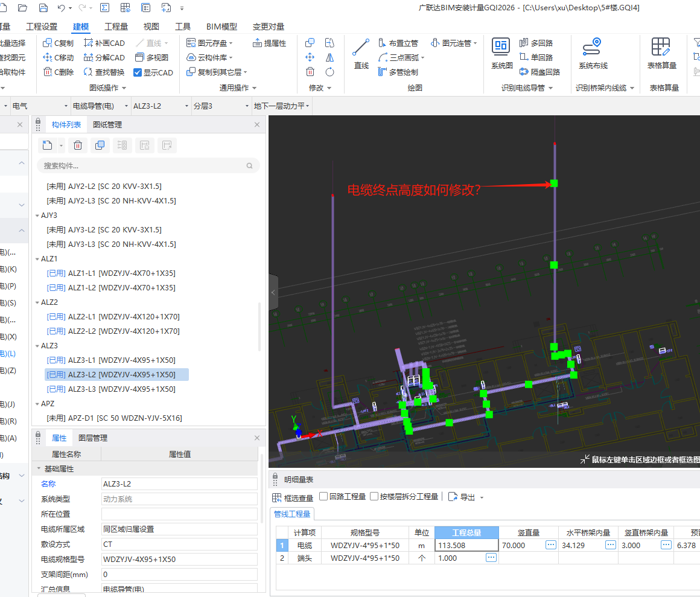Click the ellipsis button beside 34.129
The height and width of the screenshot is (597, 700).
point(610,544)
